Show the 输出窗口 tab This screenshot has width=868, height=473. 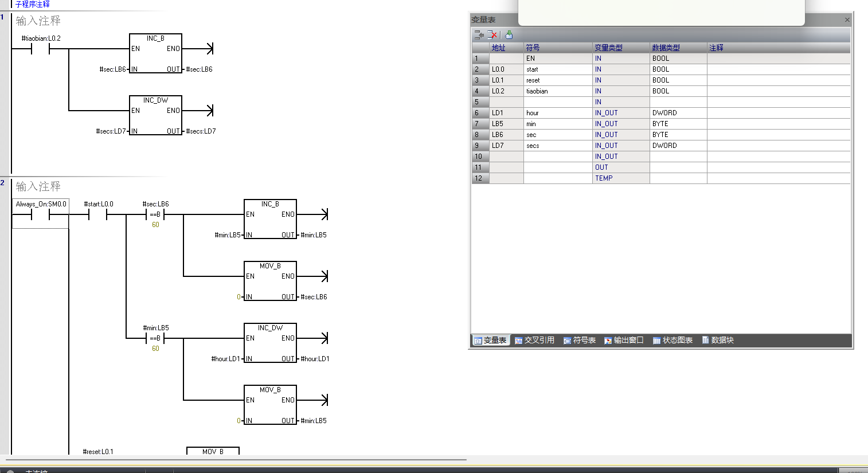624,340
